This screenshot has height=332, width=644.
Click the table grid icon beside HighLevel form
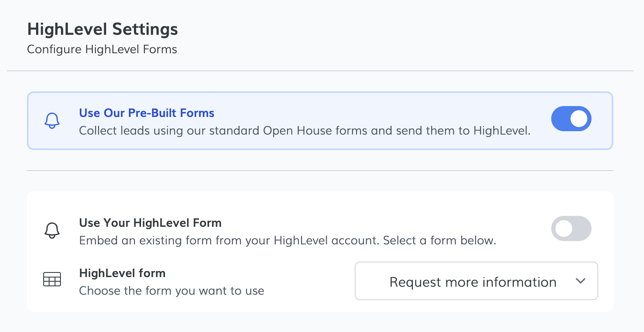[52, 279]
